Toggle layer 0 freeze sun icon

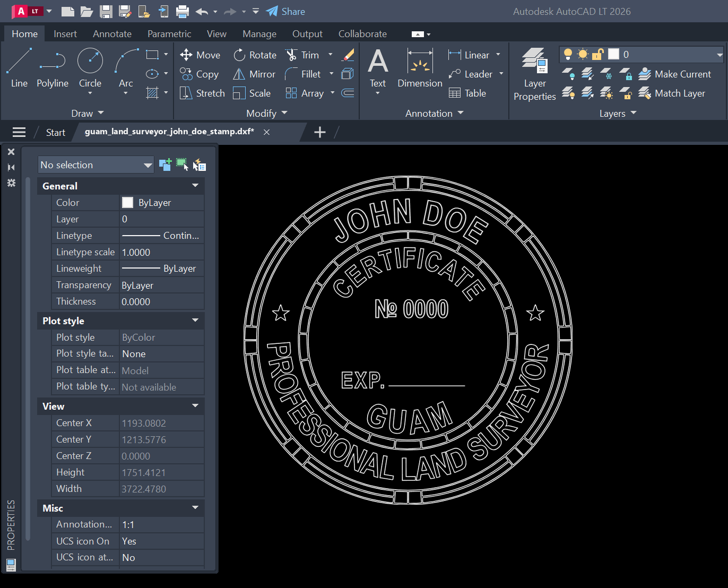583,54
